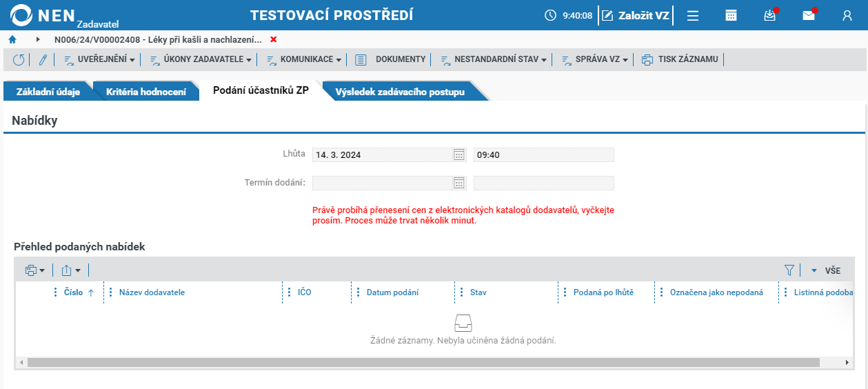Image resolution: width=868 pixels, height=389 pixels.
Task: Sort by the Datum podání column header
Action: (392, 292)
